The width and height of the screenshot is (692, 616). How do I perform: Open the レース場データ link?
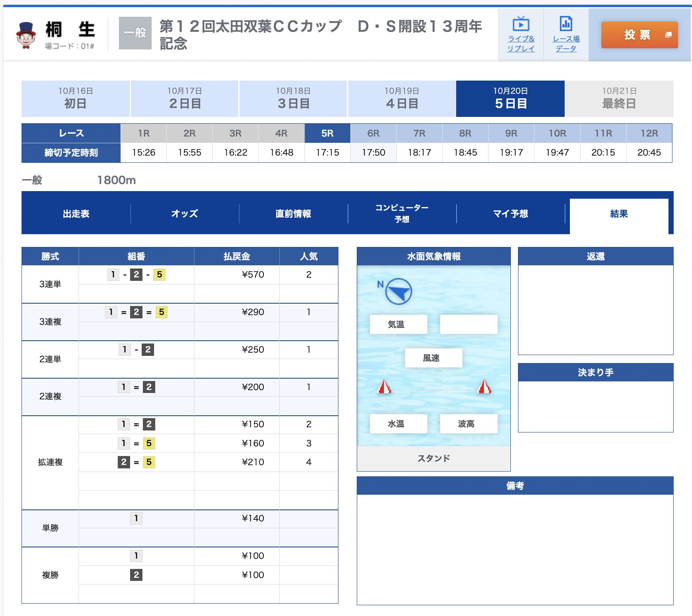click(566, 43)
